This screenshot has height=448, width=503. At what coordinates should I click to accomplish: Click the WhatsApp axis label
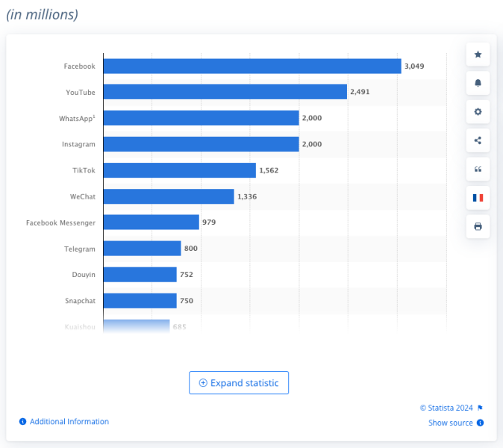pos(77,119)
